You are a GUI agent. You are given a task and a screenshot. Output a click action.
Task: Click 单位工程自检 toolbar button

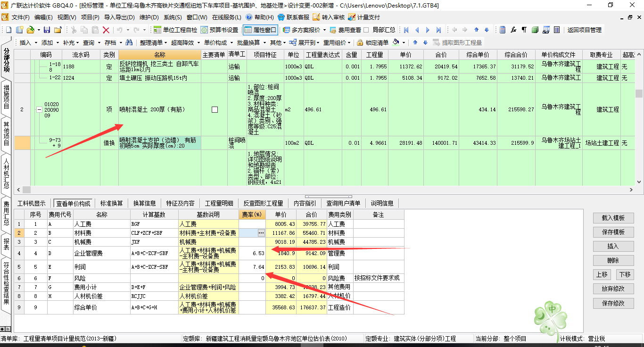[x=175, y=30]
